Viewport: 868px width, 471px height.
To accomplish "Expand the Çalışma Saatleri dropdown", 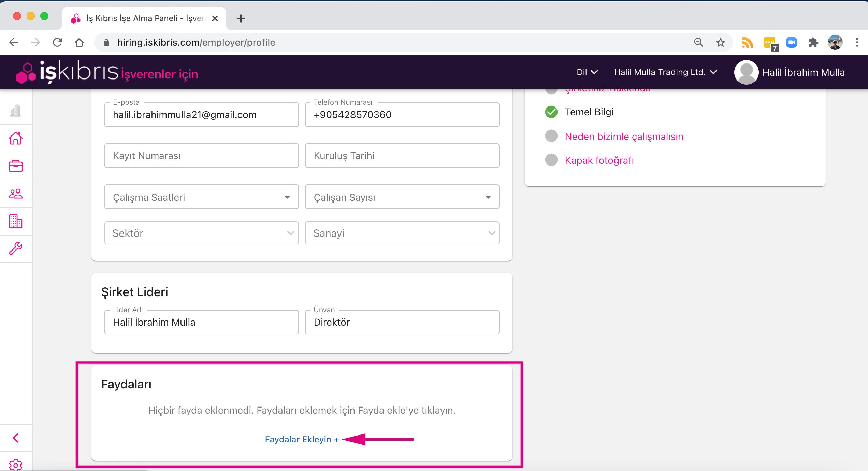I will coord(201,197).
